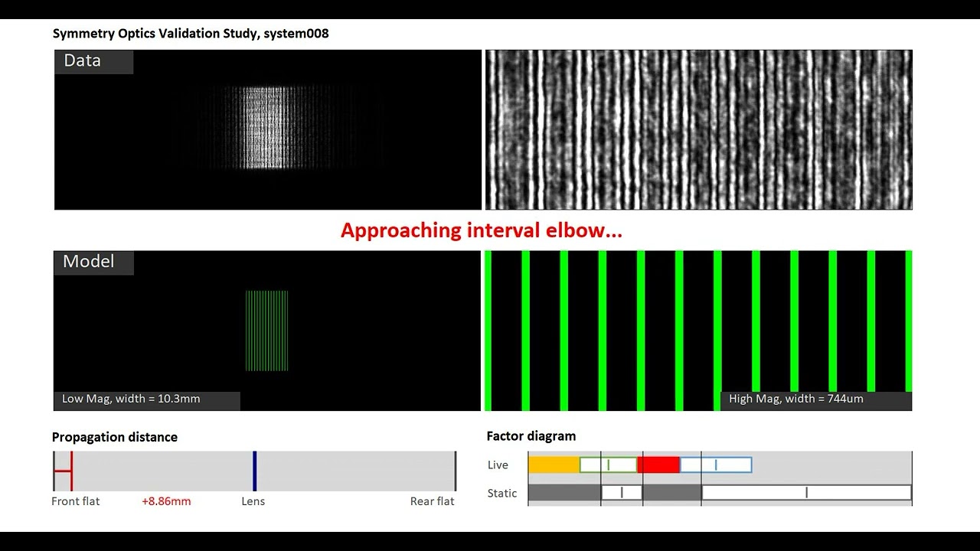Screen dimensions: 980x551
Task: Click the low-mag Data diffraction image
Action: point(268,129)
